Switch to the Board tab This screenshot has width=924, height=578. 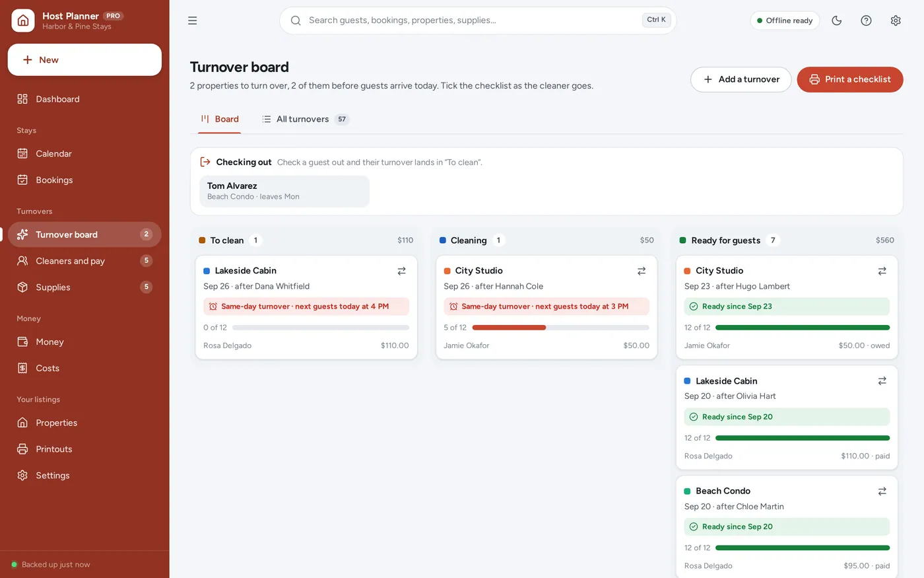[220, 120]
